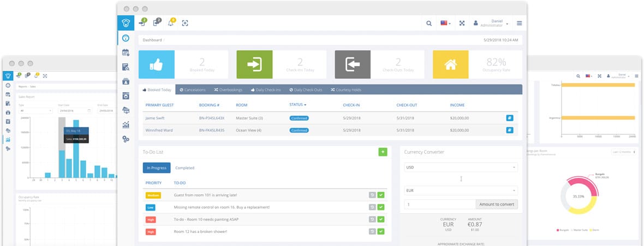Mark 'Room 10 needs painting' to-do as done
This screenshot has height=246, width=644.
click(x=381, y=219)
